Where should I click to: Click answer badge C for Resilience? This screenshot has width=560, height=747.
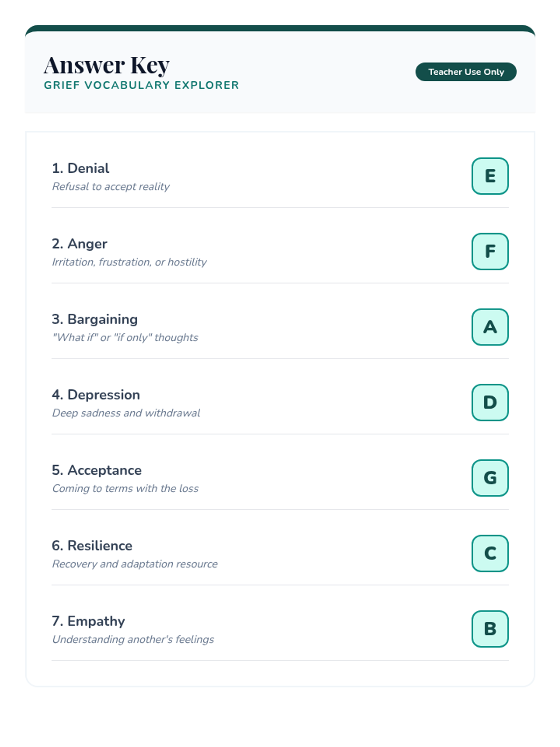490,553
